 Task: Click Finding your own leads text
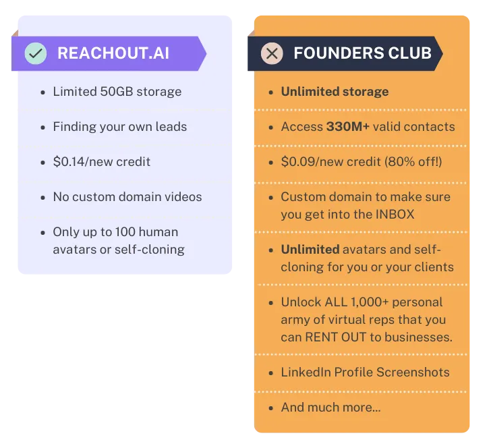tap(119, 127)
